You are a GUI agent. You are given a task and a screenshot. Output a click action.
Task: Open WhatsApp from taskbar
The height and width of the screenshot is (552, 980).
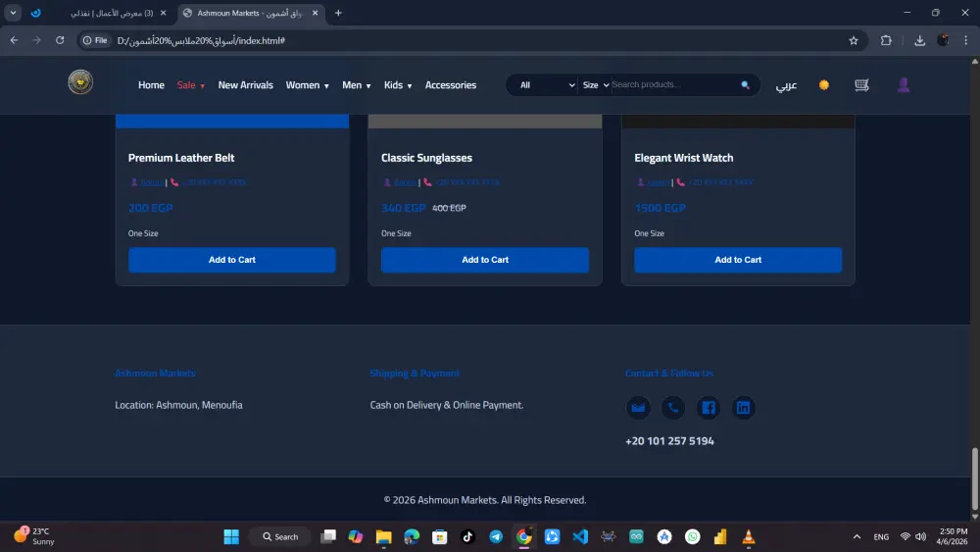(x=693, y=536)
